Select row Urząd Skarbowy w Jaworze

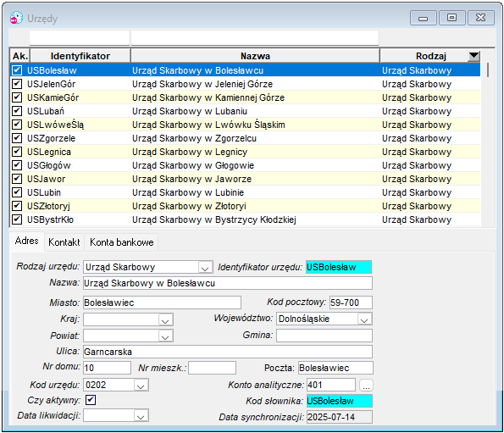(x=246, y=179)
